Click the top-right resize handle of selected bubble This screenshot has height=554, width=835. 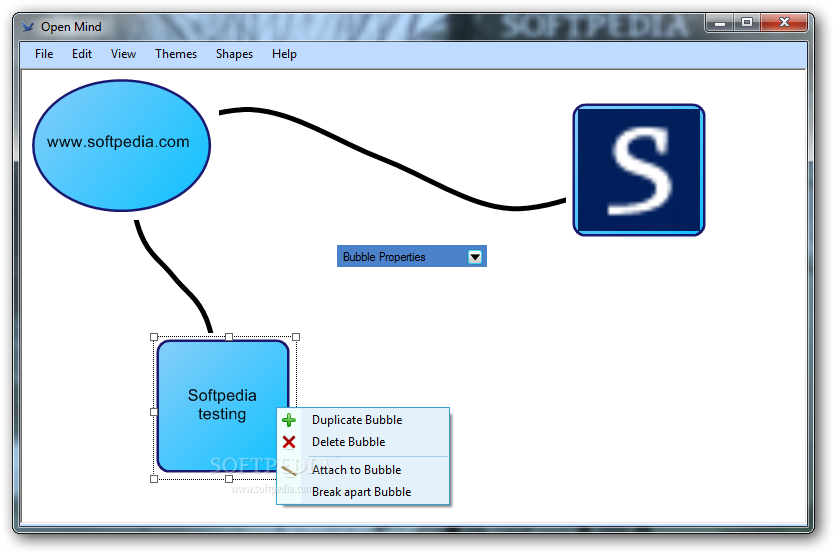coord(296,337)
